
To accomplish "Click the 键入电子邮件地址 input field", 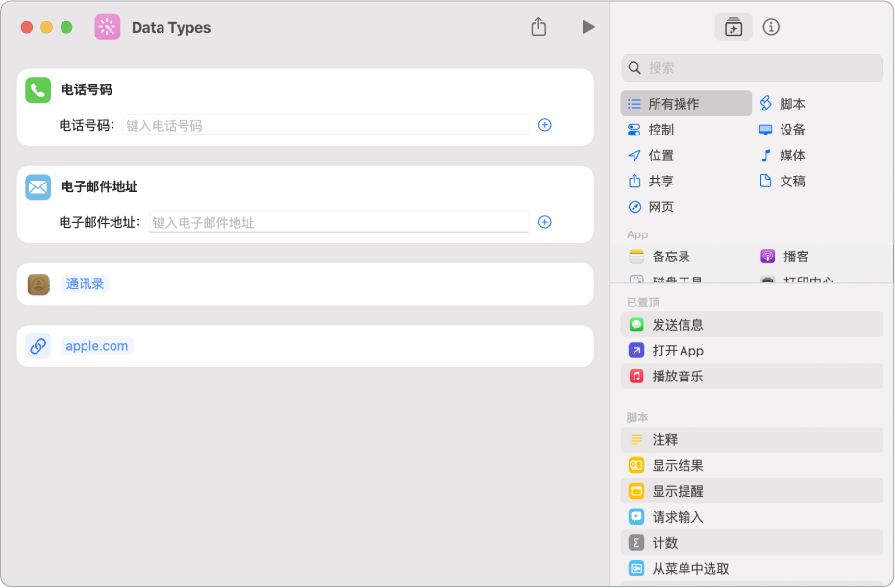I will point(339,223).
